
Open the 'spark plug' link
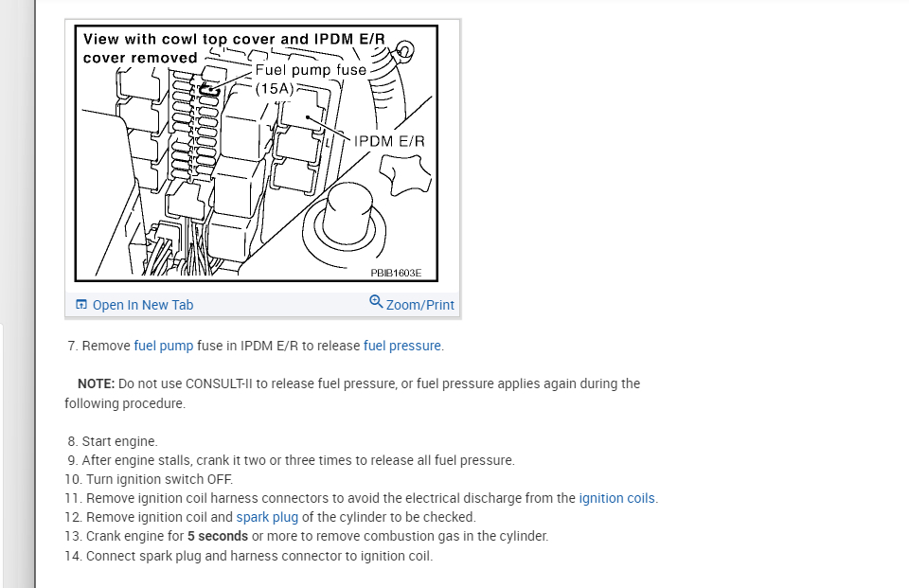(x=267, y=517)
